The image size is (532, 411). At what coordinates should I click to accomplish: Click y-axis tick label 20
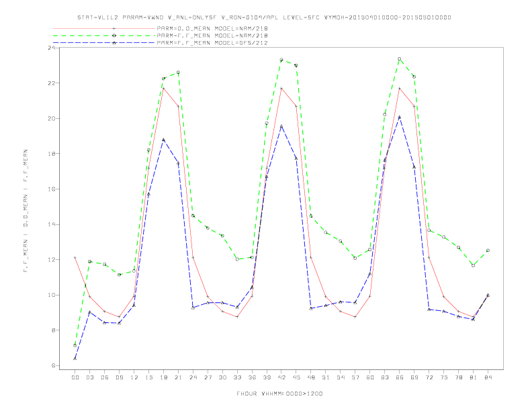click(x=52, y=118)
